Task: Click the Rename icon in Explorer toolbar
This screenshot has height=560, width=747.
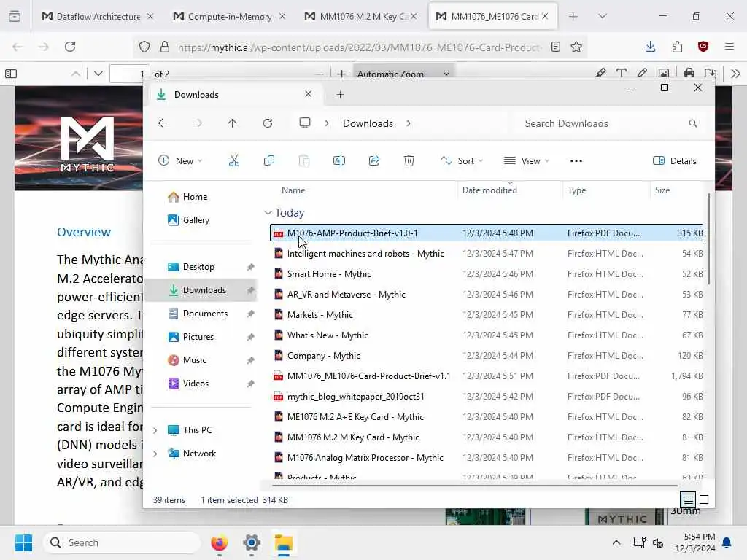Action: (338, 161)
